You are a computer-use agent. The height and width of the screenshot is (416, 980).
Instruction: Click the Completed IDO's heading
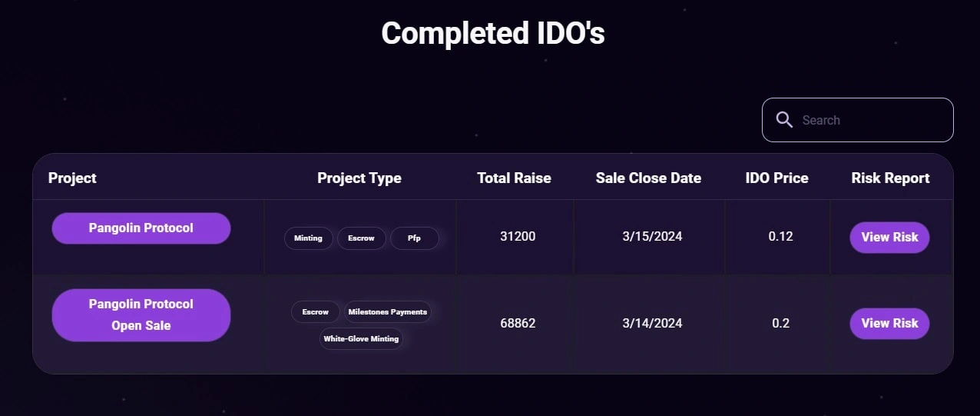(493, 34)
